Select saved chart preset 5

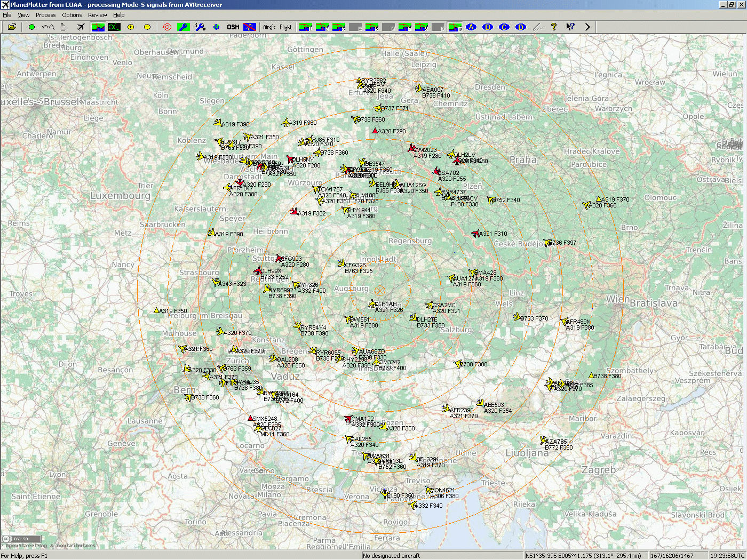pyautogui.click(x=372, y=27)
